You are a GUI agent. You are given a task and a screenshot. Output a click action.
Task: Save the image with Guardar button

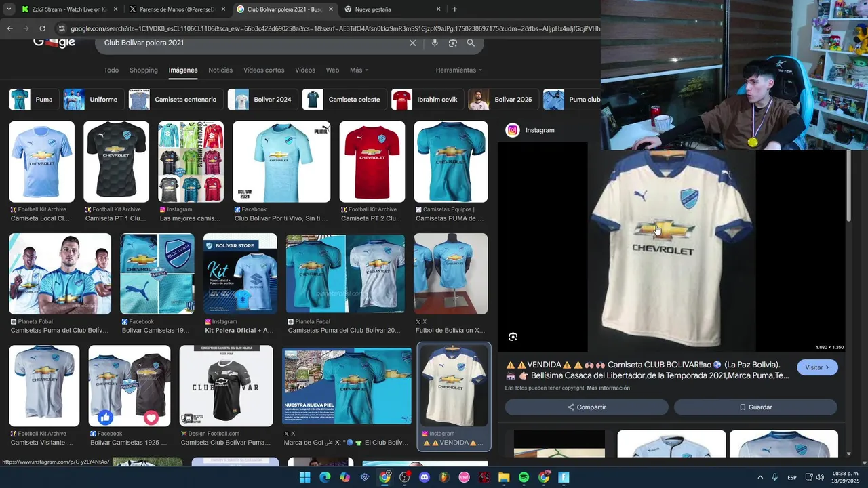(x=755, y=407)
